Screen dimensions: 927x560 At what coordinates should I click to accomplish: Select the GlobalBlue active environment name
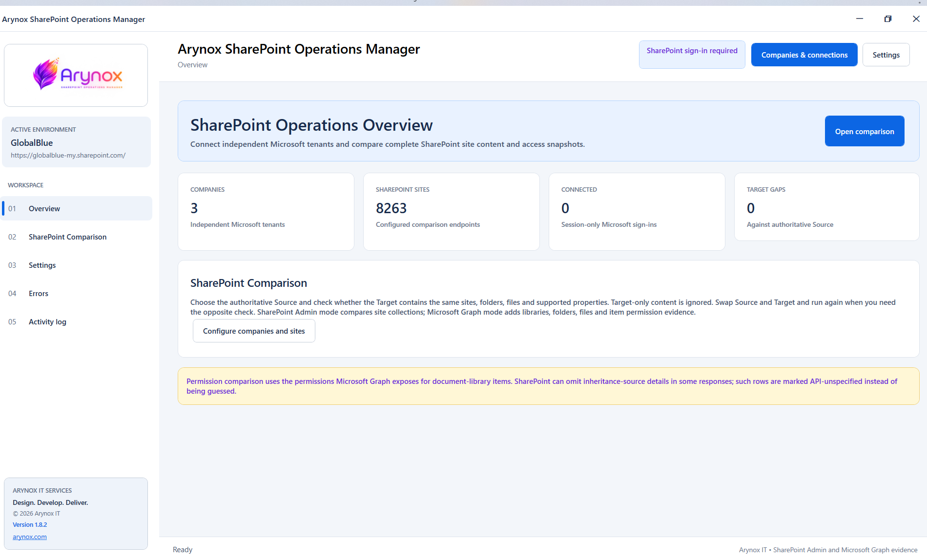(32, 143)
